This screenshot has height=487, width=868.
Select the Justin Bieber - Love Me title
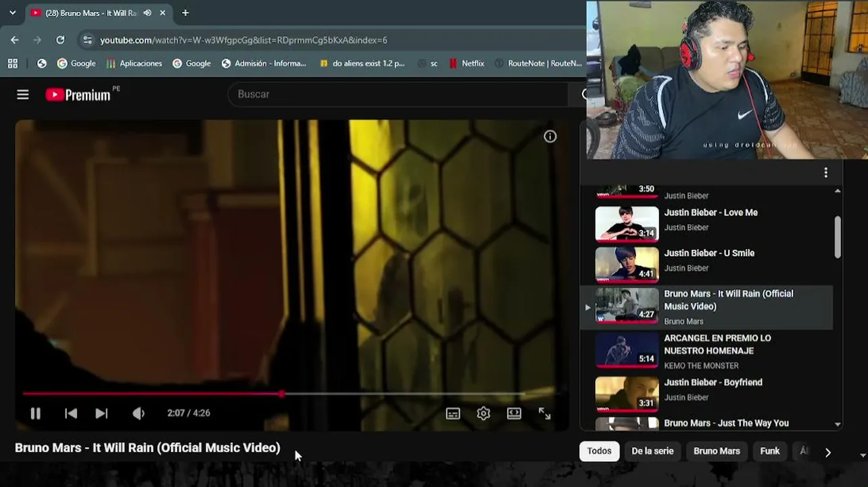[x=710, y=212]
